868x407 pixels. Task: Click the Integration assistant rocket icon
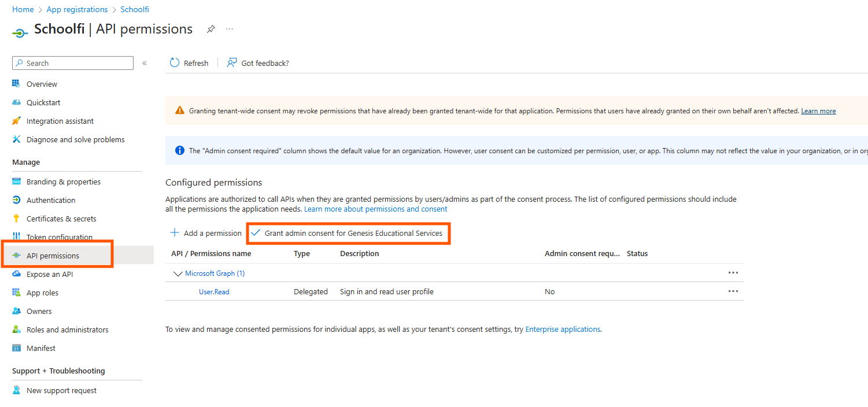(x=16, y=121)
